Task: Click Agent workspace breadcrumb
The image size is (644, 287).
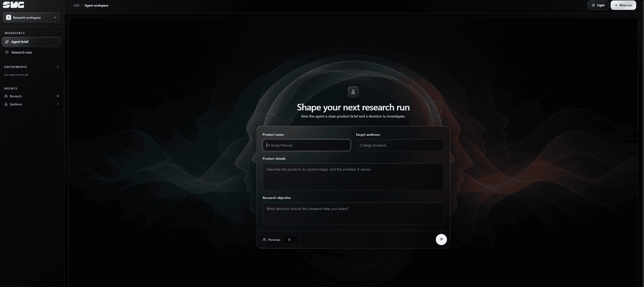Action: pyautogui.click(x=96, y=6)
